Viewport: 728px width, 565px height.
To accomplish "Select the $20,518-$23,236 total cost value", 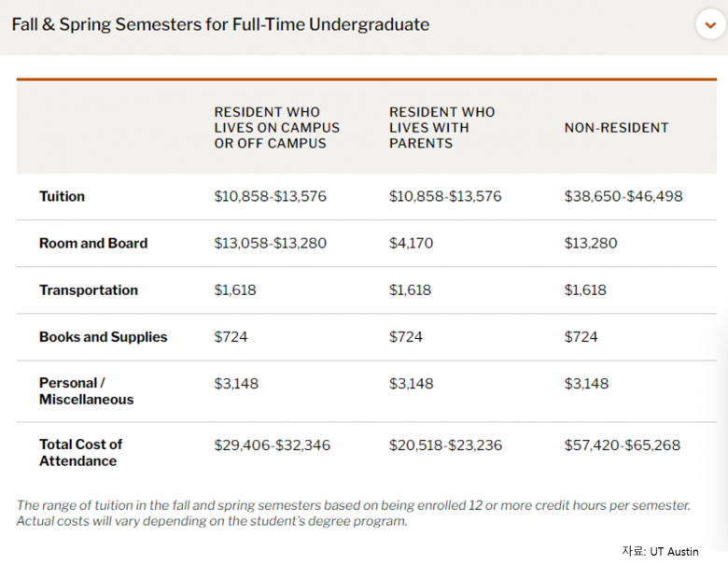I will click(x=445, y=445).
